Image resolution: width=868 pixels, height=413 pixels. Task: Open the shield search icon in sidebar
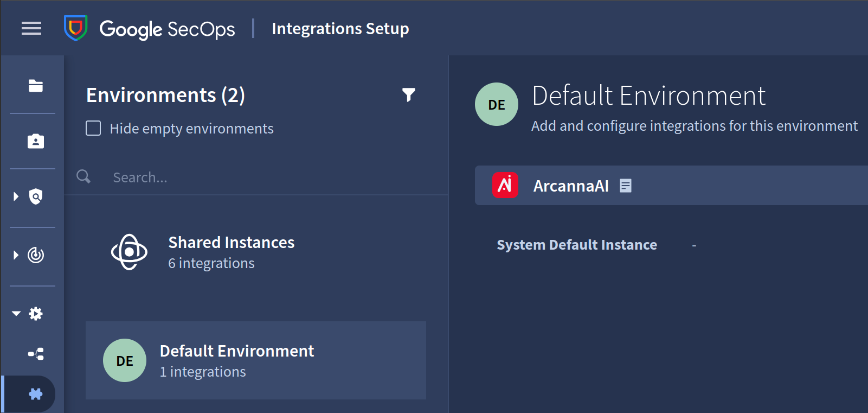pos(36,196)
